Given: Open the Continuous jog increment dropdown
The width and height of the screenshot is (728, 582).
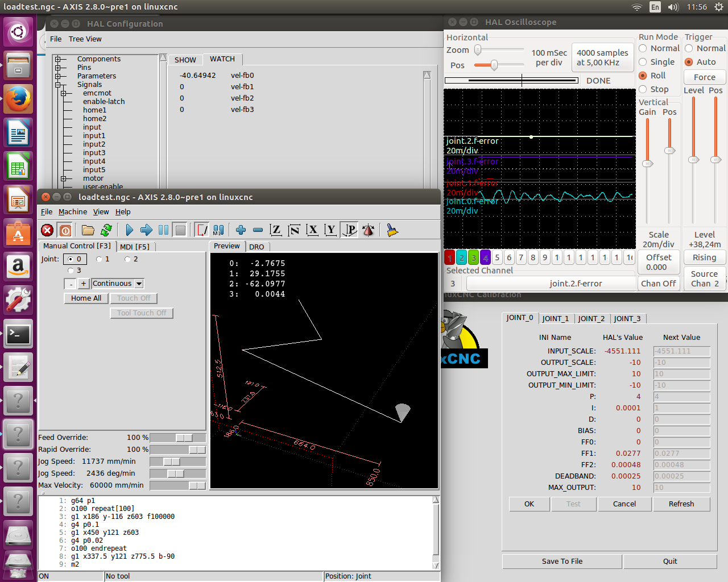Looking at the screenshot, I should coord(139,284).
